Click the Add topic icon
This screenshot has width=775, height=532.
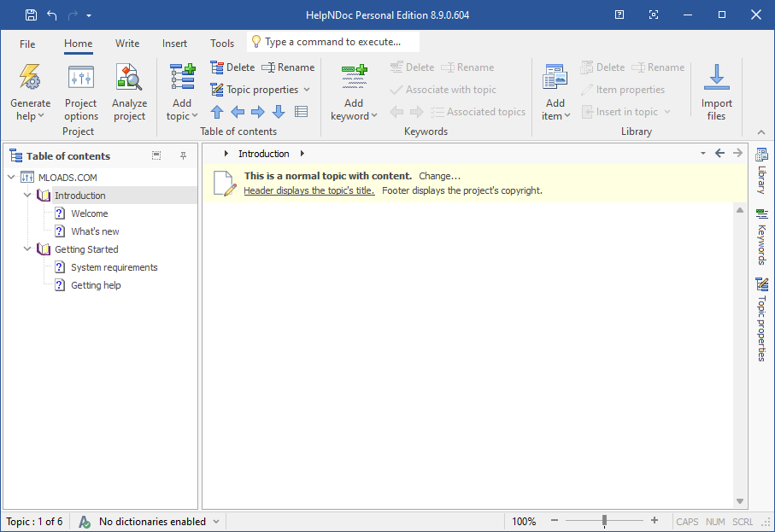pos(182,77)
